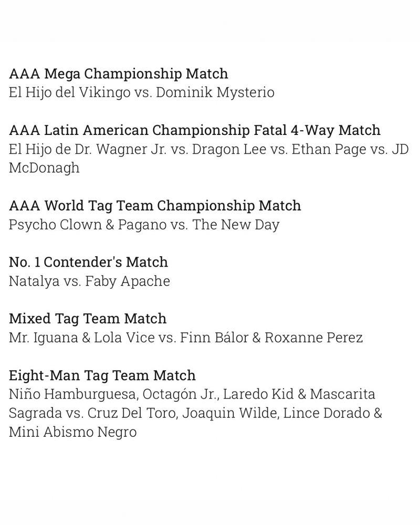Click the Sagrada vs. Cruz Del Toro line
420x525 pixels.
[x=195, y=413]
